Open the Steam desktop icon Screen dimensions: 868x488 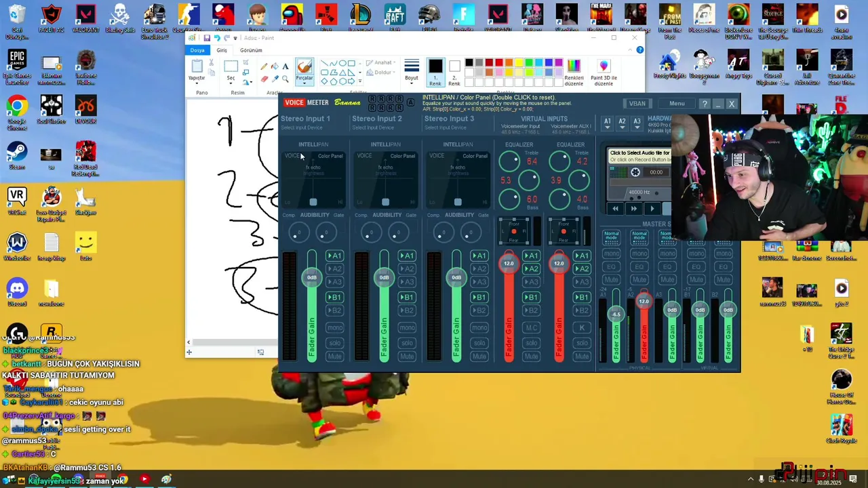pos(17,156)
